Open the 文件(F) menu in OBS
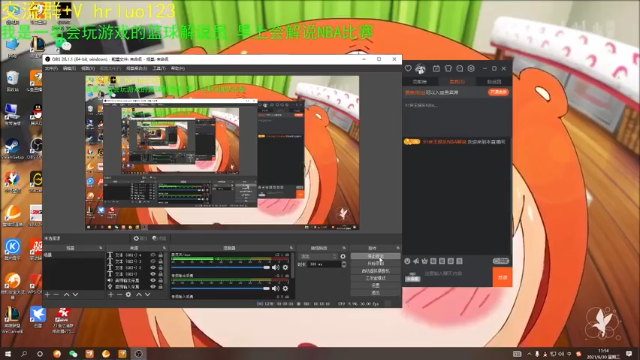 click(51, 69)
